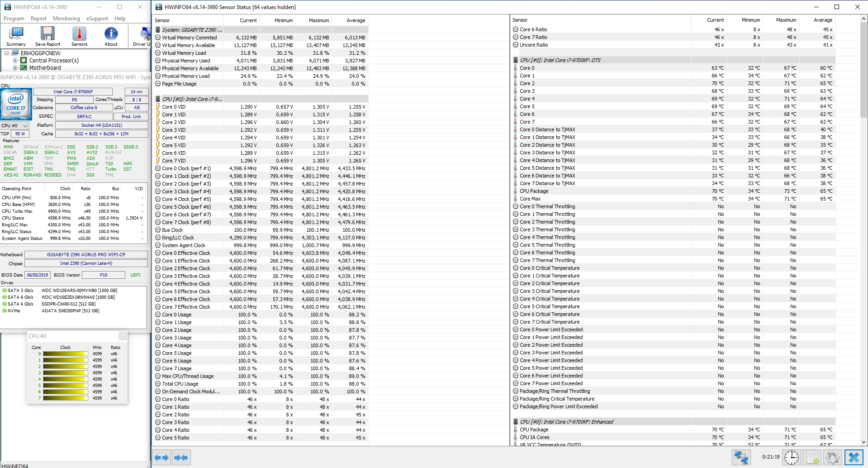The height and width of the screenshot is (468, 868).
Task: Open the Monitoring menu
Action: click(x=66, y=19)
